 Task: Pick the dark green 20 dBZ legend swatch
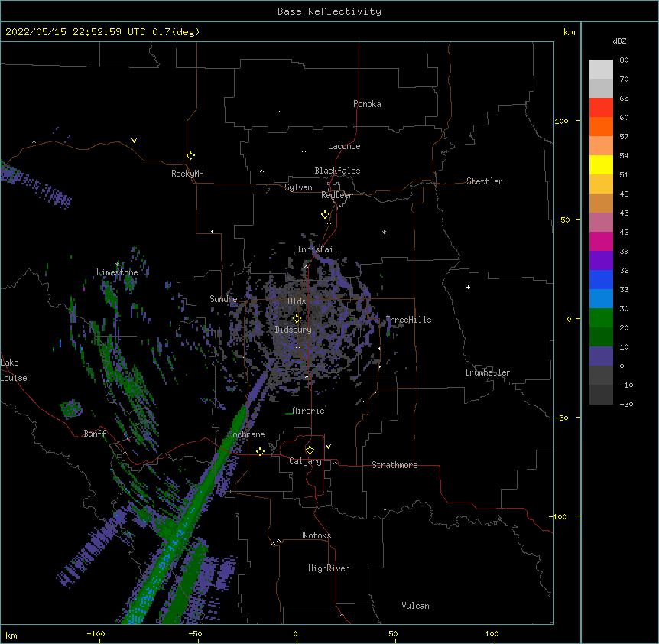(x=601, y=337)
